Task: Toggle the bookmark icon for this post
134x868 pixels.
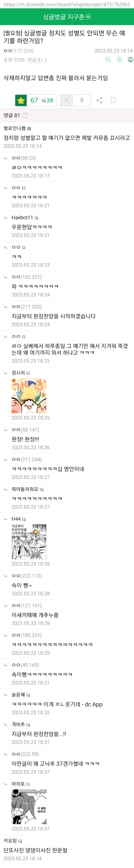Action: coord(113,100)
